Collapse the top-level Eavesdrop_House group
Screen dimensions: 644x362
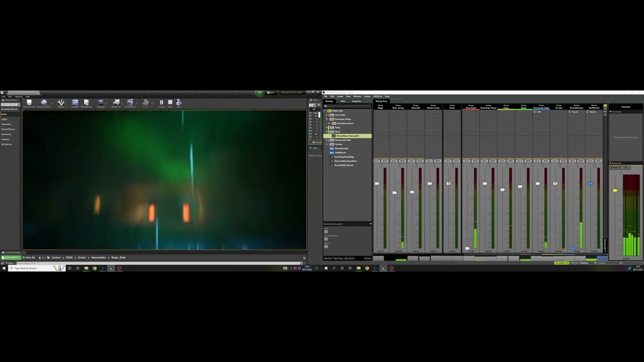pos(327,119)
